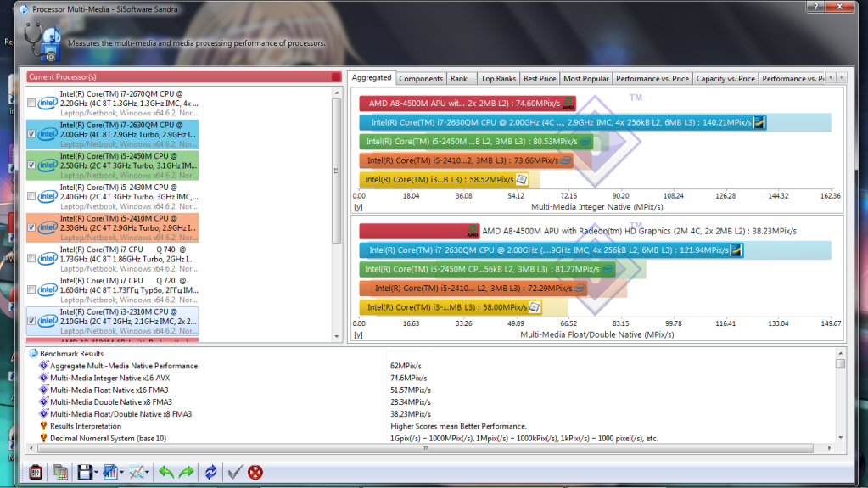
Task: Click the Current Processor(s) header
Action: 184,77
